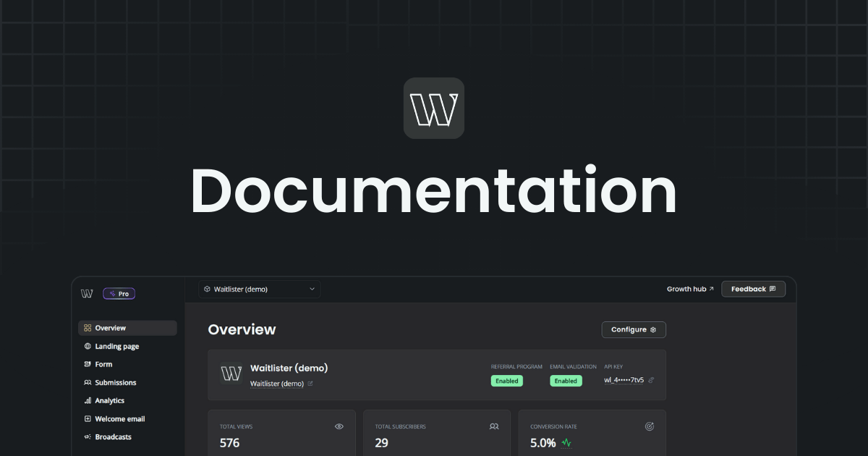Click the Pro plan badge
The image size is (868, 456).
pyautogui.click(x=119, y=294)
